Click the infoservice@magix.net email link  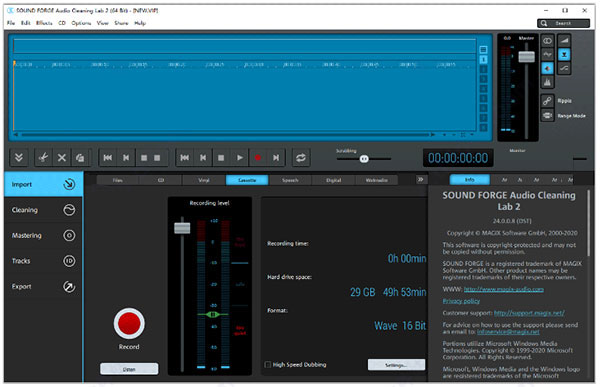click(x=508, y=331)
